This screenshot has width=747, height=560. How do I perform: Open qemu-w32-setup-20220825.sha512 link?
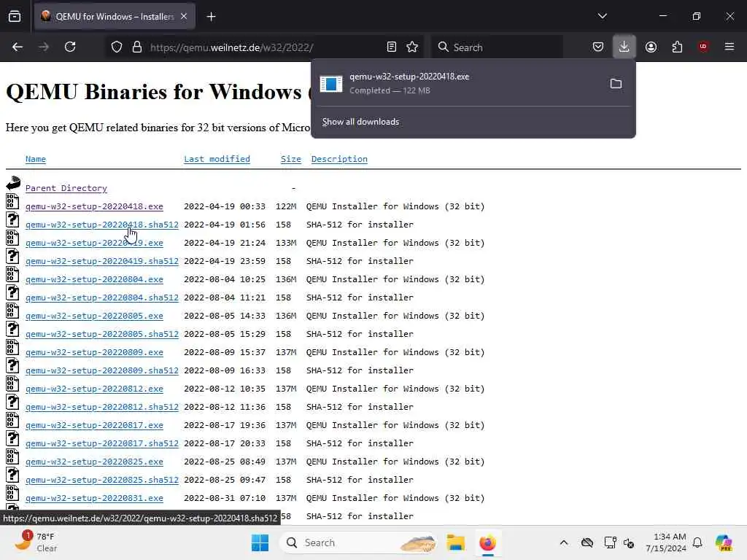pos(102,480)
